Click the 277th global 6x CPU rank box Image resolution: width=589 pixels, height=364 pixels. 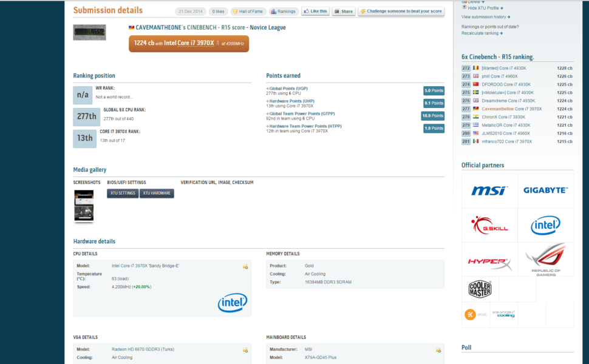pyautogui.click(x=86, y=116)
